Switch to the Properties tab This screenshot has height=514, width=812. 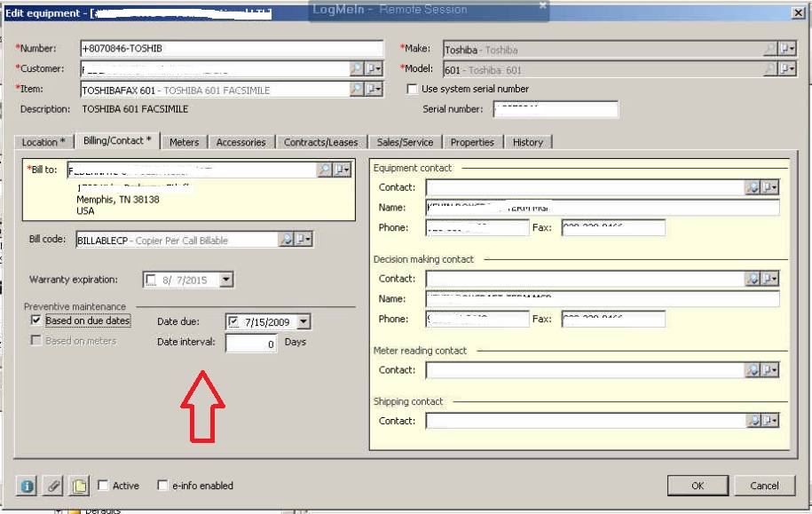(472, 142)
